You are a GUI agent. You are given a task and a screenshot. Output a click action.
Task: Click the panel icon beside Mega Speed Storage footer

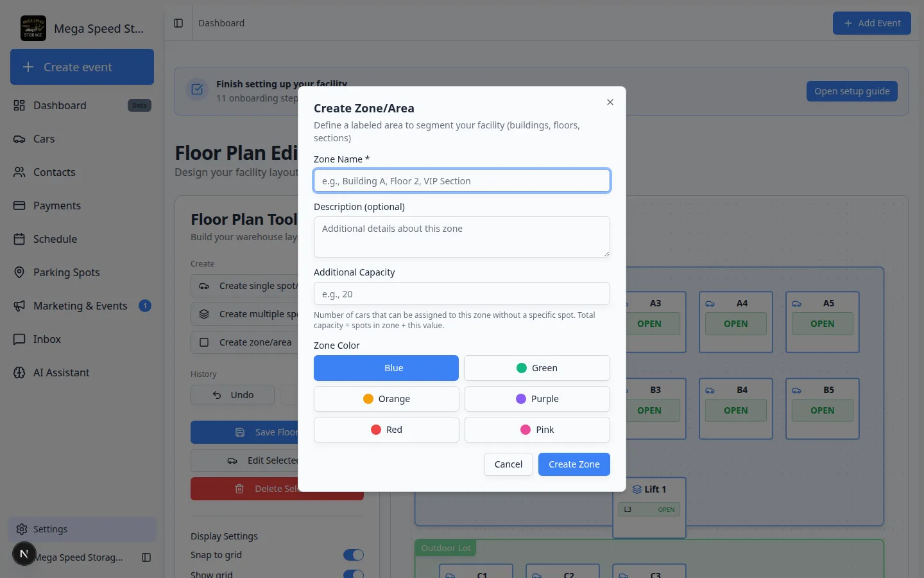point(146,557)
